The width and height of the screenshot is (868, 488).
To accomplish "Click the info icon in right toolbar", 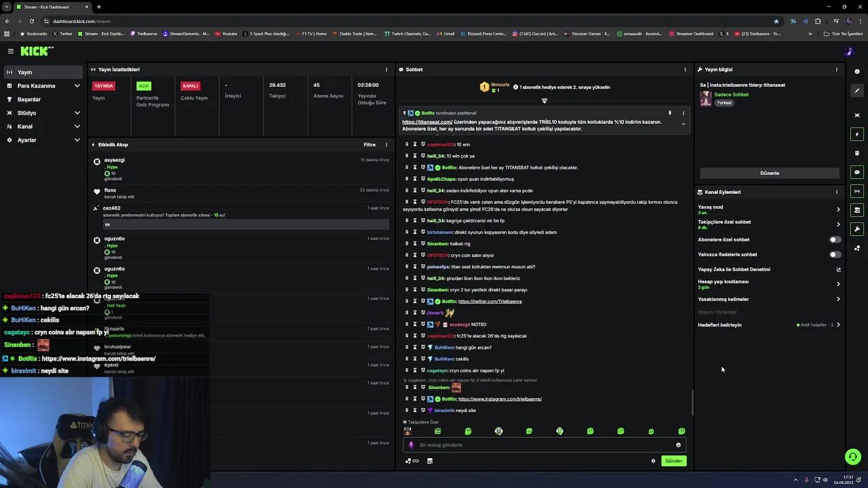I will point(857,71).
